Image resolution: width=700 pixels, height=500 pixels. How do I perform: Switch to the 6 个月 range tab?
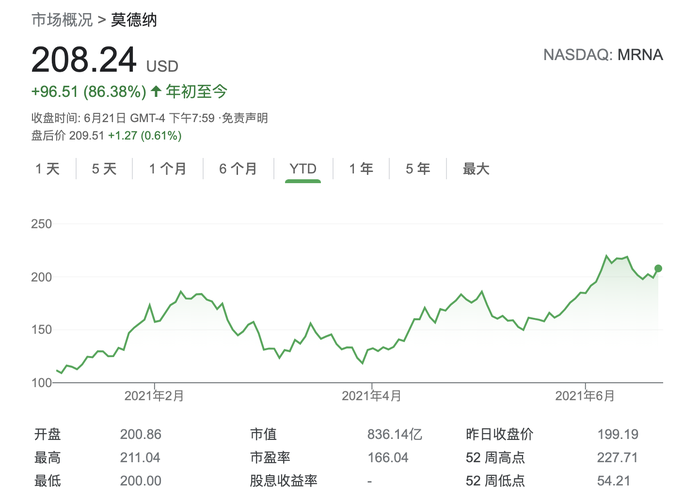pos(238,169)
